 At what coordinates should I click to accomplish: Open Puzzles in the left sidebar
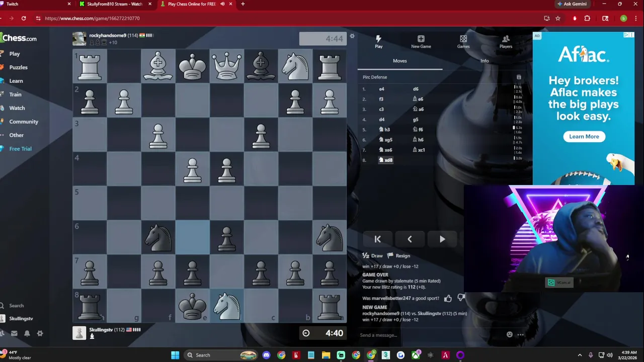18,67
